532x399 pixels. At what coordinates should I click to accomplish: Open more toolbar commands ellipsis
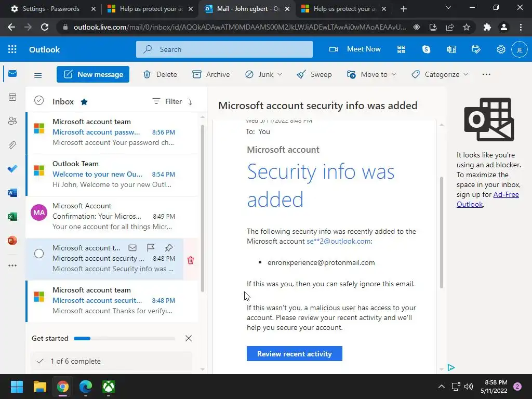click(486, 74)
